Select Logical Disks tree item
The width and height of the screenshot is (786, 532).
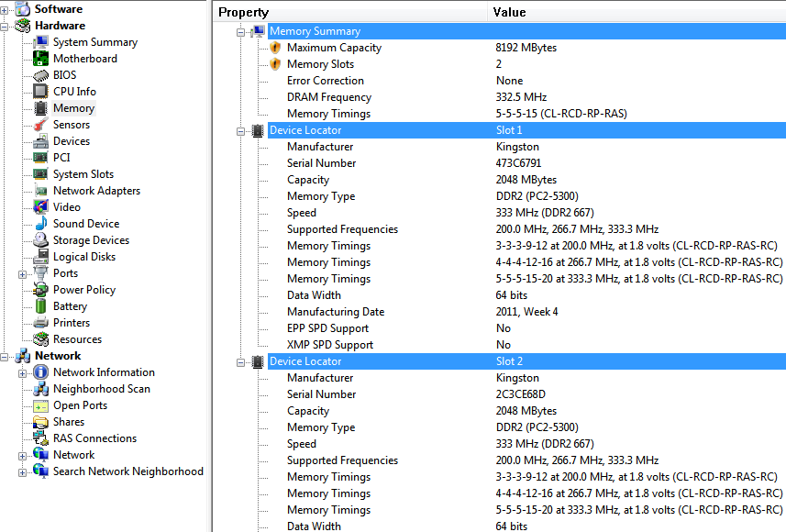click(84, 257)
